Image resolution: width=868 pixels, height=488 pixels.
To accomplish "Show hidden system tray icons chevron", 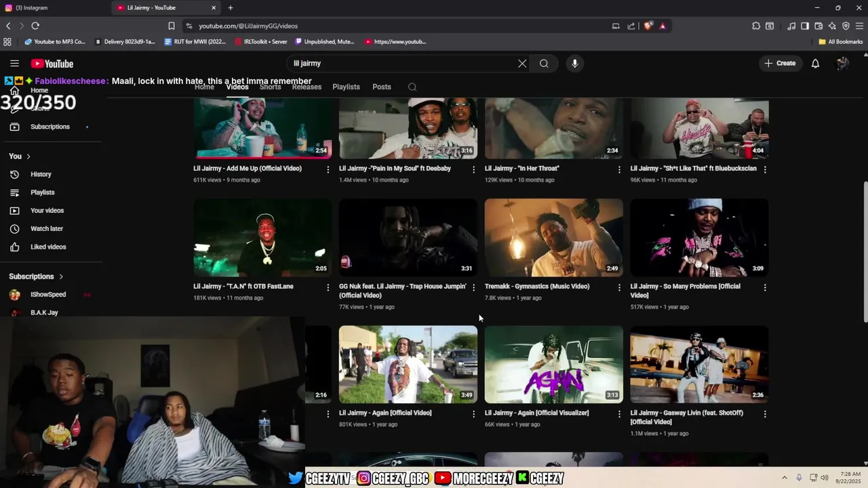I will [785, 477].
